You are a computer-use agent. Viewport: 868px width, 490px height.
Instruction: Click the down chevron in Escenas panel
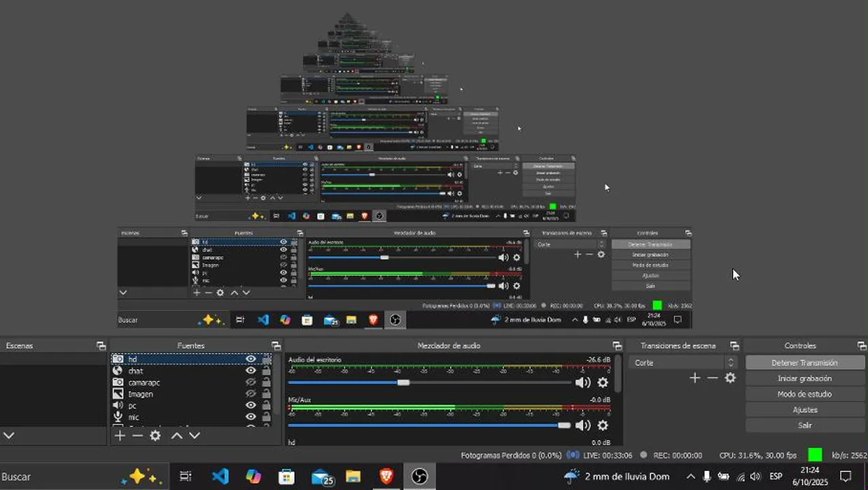click(x=9, y=436)
